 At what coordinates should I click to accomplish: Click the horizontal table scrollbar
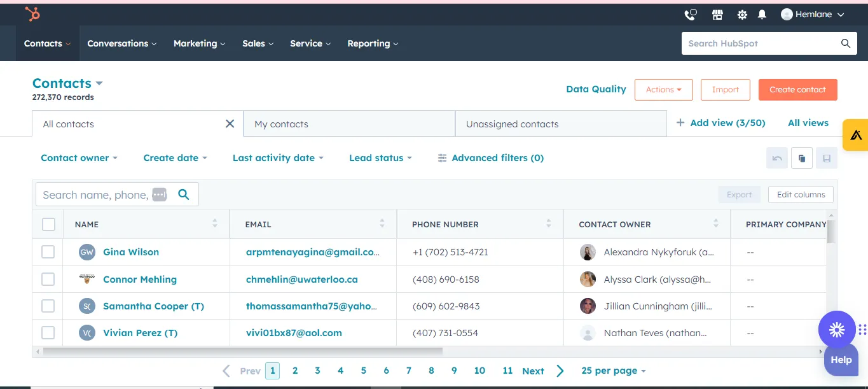(242, 351)
